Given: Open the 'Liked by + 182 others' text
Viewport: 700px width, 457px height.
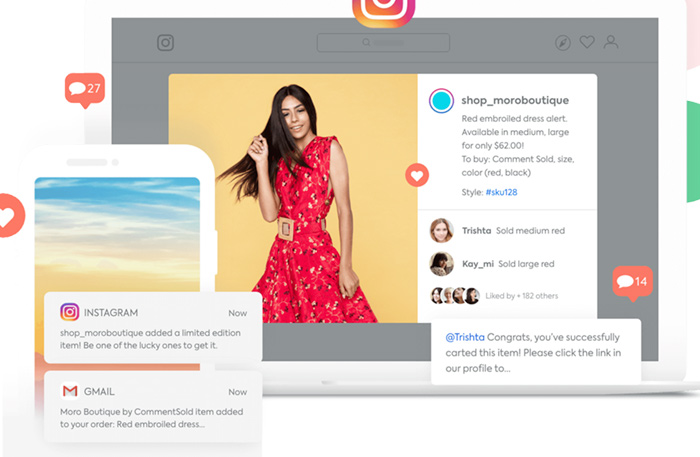Looking at the screenshot, I should tap(521, 296).
